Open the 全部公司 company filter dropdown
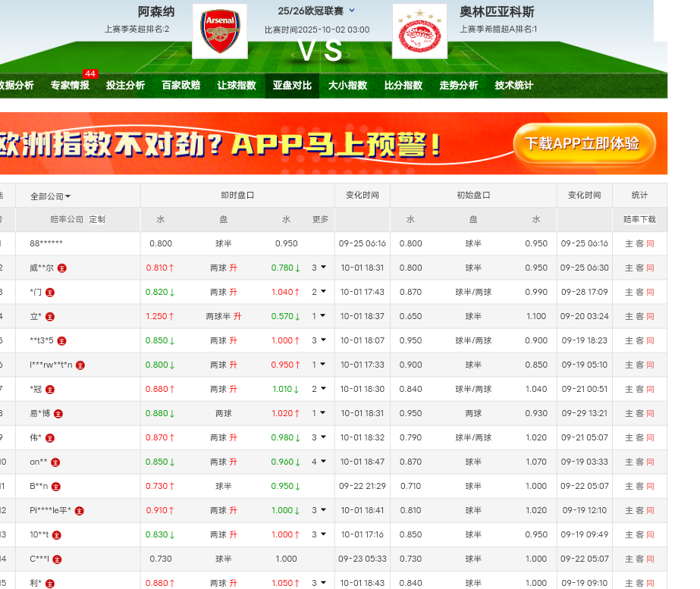 point(50,196)
